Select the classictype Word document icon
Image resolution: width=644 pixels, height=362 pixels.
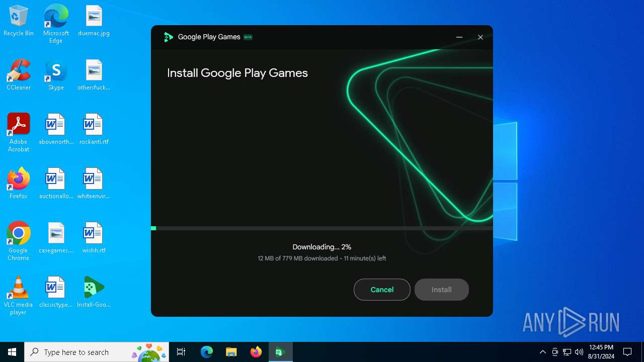(56, 292)
